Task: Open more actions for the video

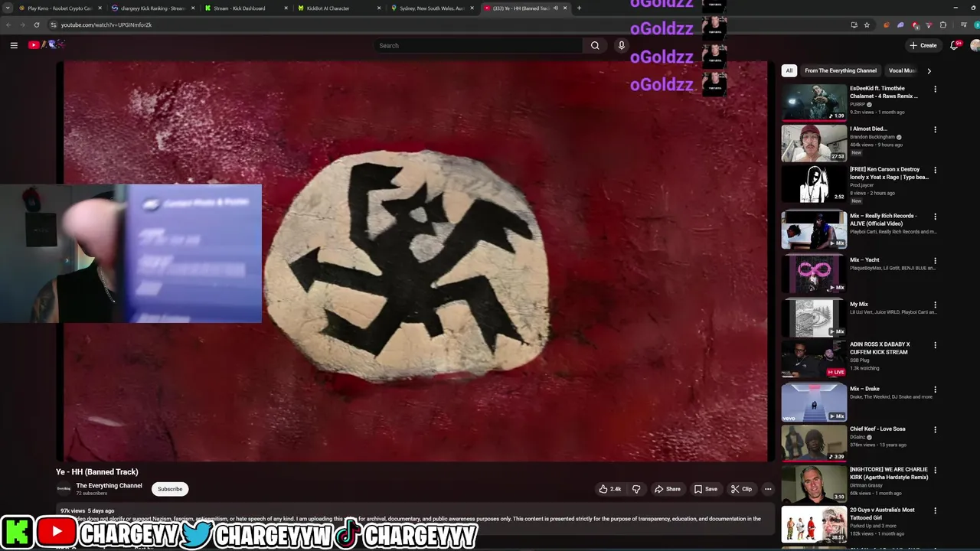Action: [x=768, y=489]
